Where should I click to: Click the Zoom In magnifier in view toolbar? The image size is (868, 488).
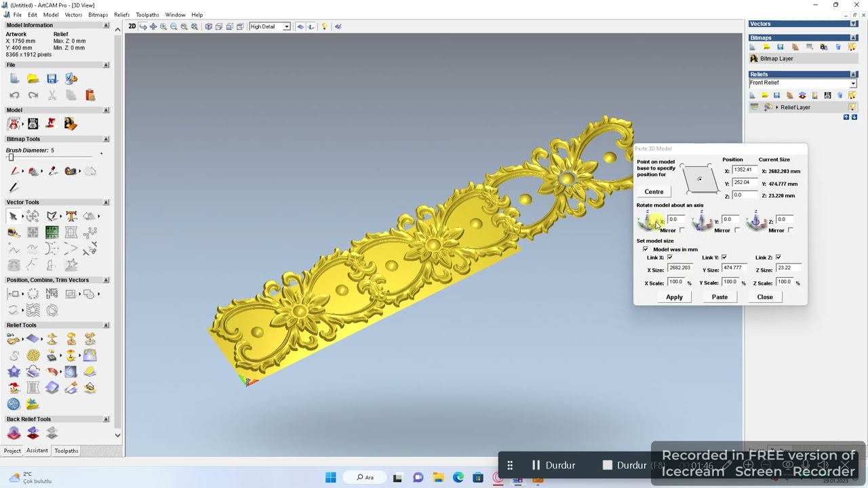[x=163, y=26]
